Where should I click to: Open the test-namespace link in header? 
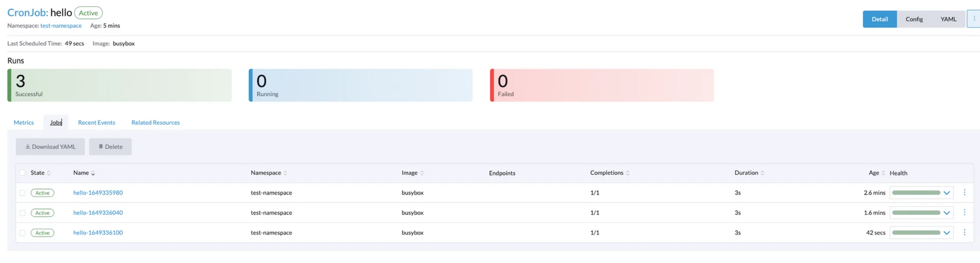(x=61, y=25)
